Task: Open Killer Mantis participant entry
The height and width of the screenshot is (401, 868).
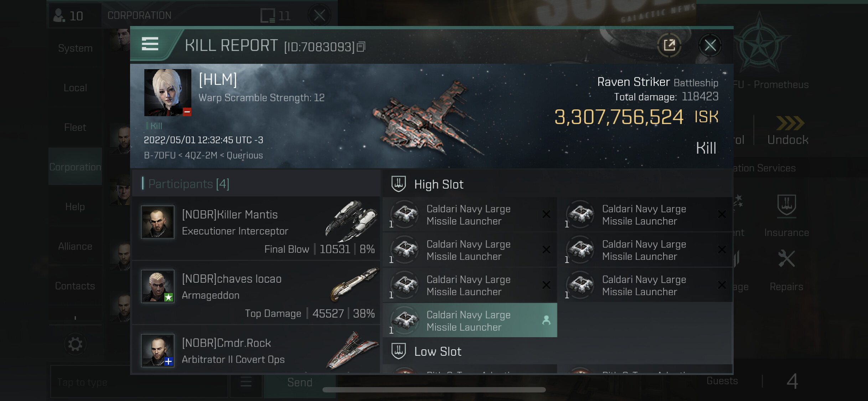Action: (256, 228)
